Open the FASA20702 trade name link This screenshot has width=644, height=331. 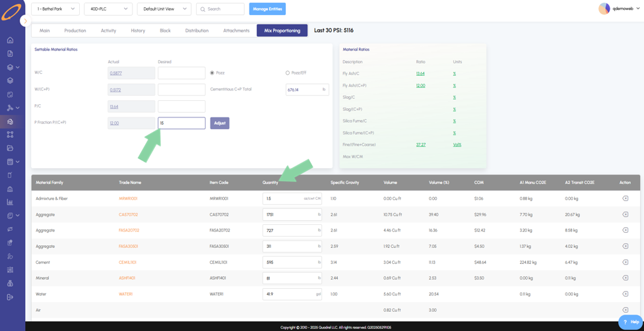(x=129, y=230)
